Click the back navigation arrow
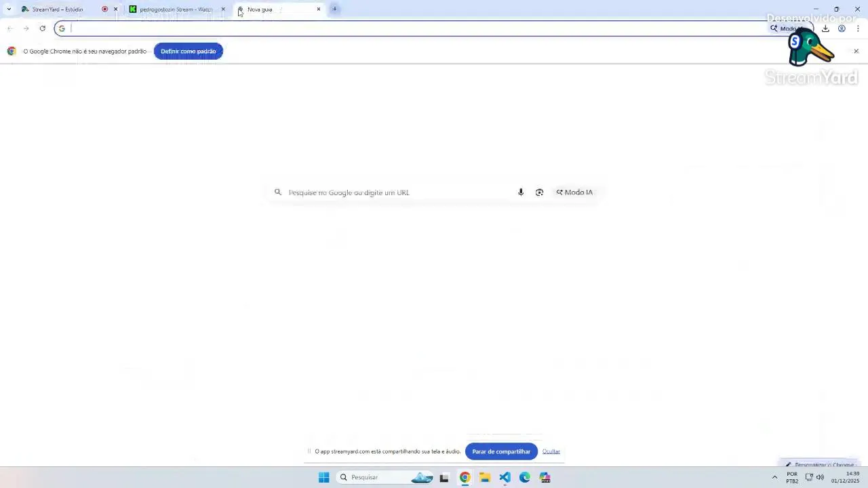This screenshot has height=488, width=868. coord(9,28)
